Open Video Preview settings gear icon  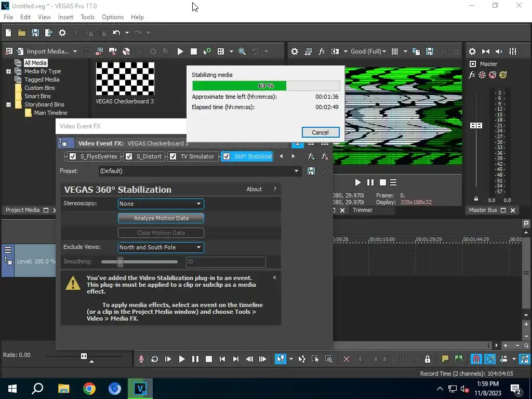point(295,51)
